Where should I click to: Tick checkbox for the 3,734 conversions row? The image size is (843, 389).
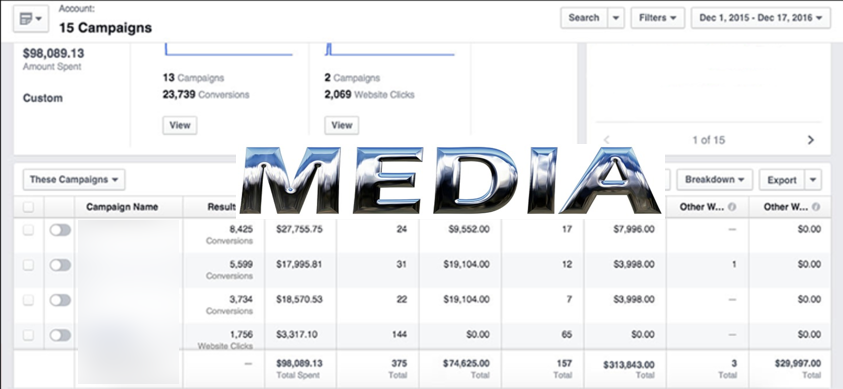[x=28, y=300]
